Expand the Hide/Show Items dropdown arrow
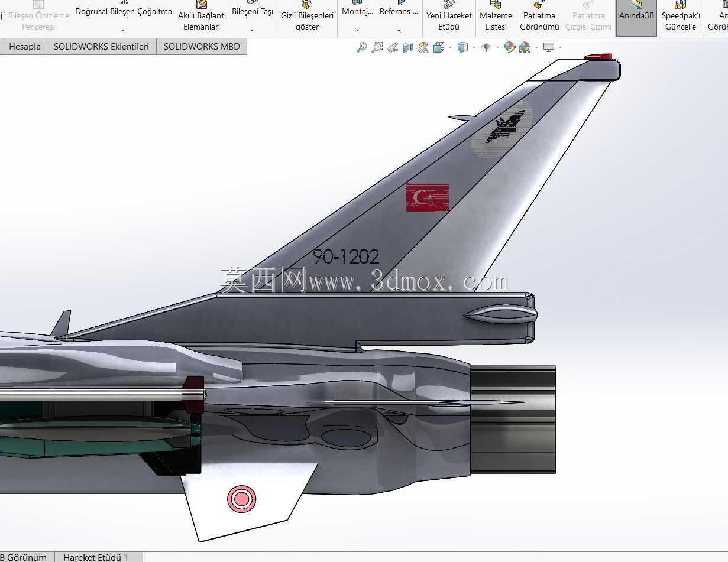Screen dimensions: 728x562 tap(497, 47)
